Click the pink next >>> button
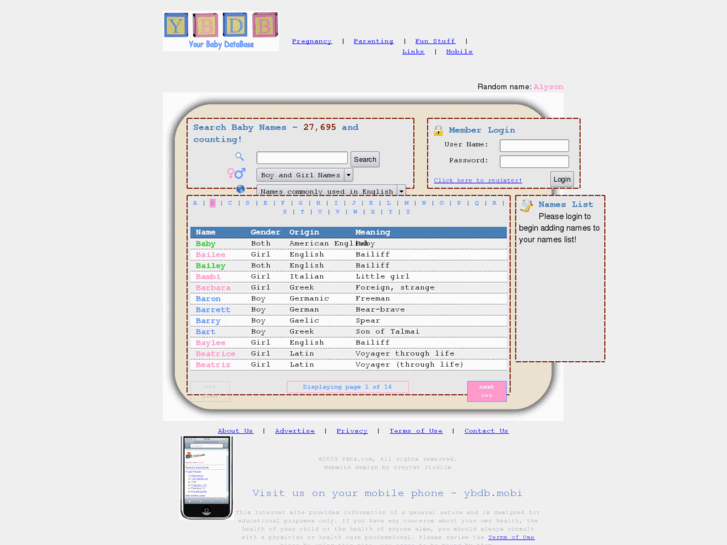The image size is (727, 545). pos(487,391)
